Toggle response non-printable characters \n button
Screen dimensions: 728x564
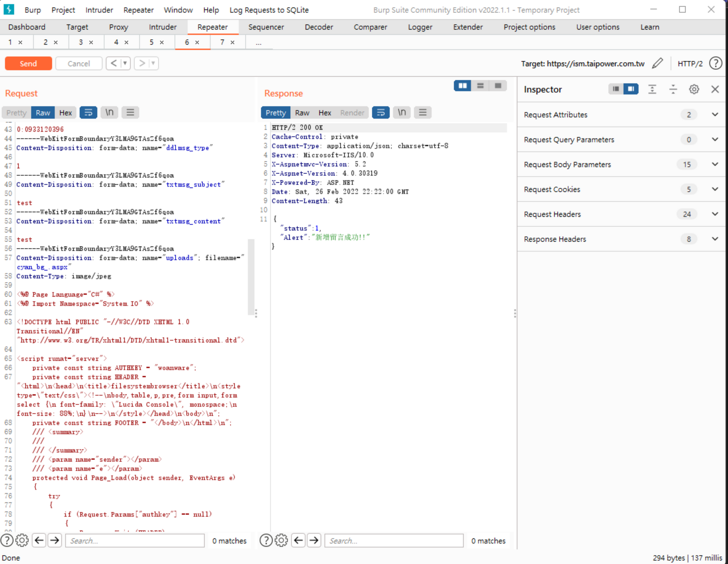402,112
